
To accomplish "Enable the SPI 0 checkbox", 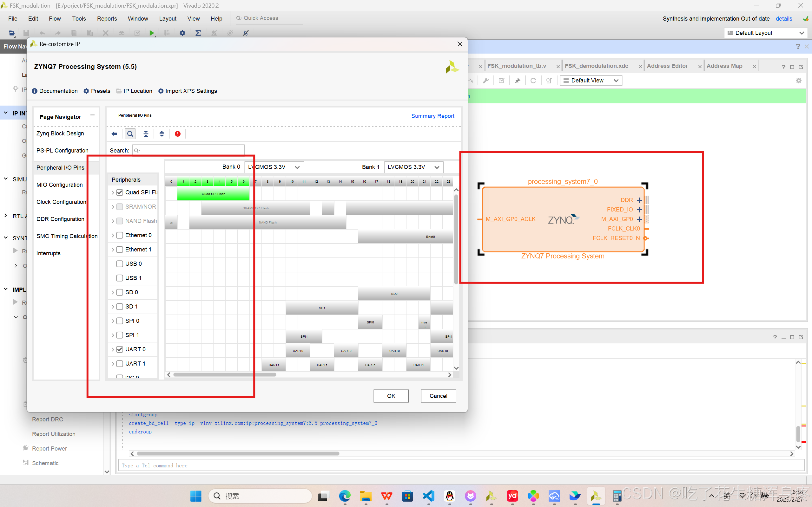I will (120, 321).
